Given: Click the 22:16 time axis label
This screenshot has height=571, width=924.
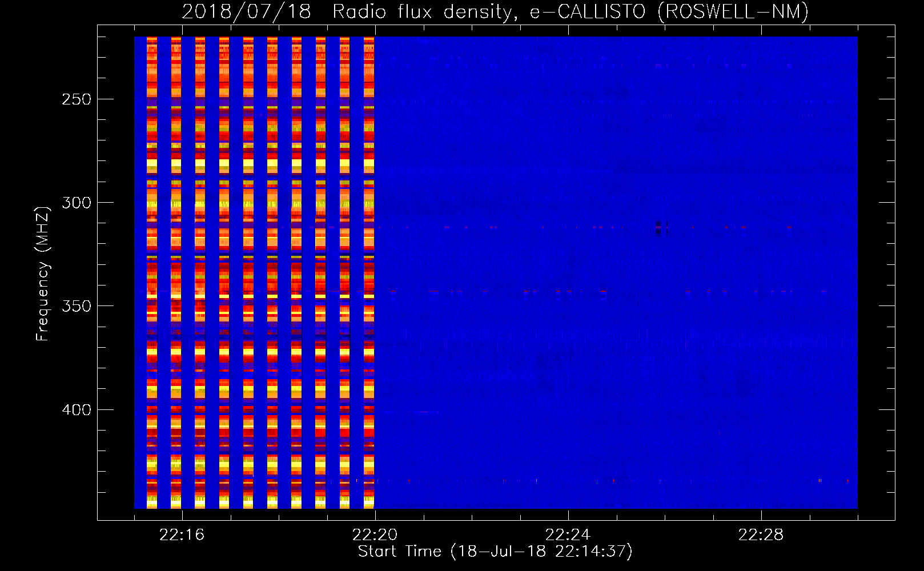Looking at the screenshot, I should (x=182, y=534).
